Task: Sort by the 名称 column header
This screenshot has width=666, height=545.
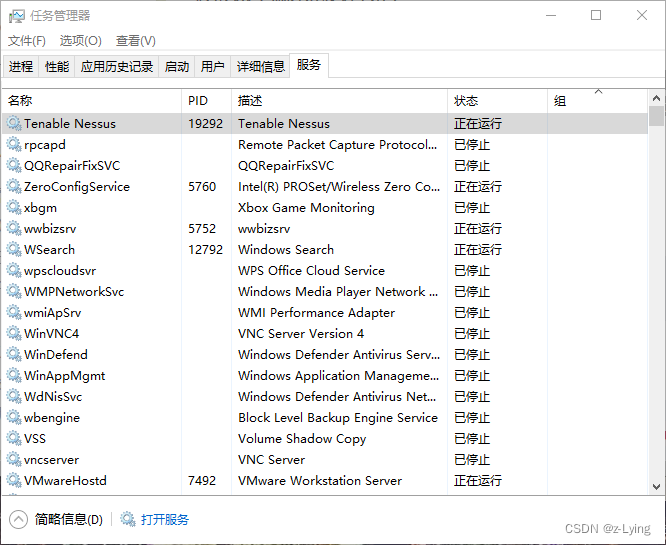Action: [x=92, y=101]
